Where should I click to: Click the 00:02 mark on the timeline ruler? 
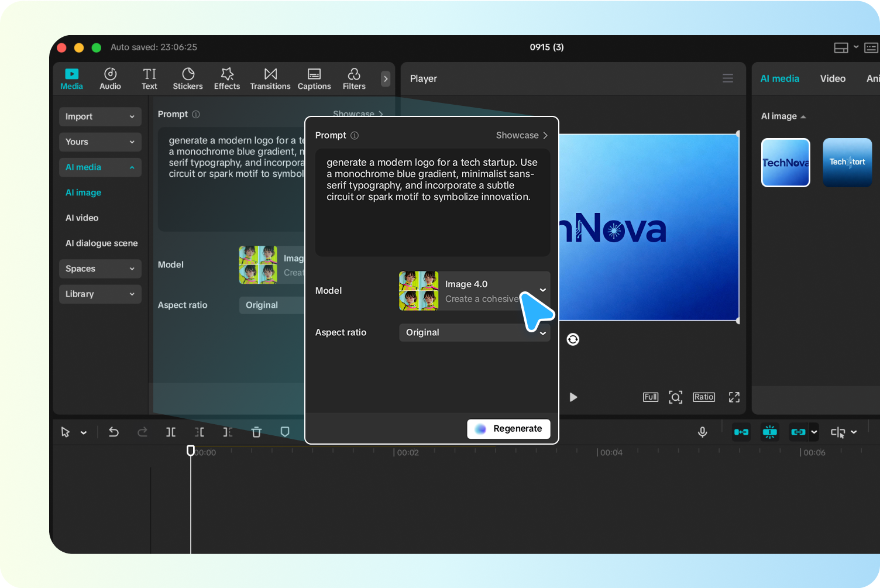pos(408,452)
